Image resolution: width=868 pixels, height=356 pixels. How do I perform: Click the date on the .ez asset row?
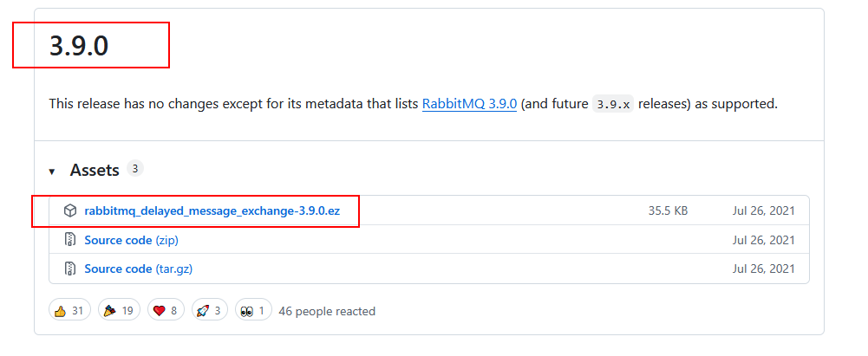[763, 210]
